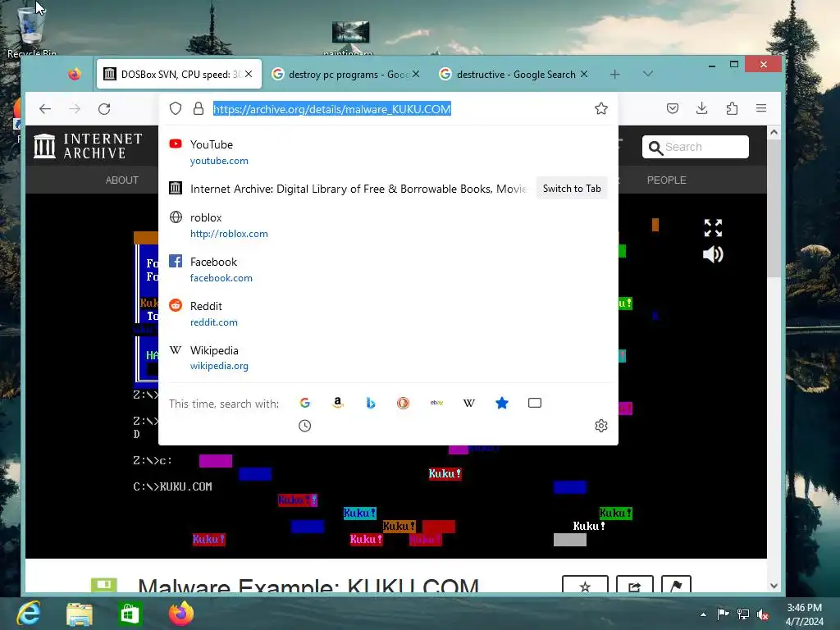Search open tabs with the tab icon

[535, 403]
